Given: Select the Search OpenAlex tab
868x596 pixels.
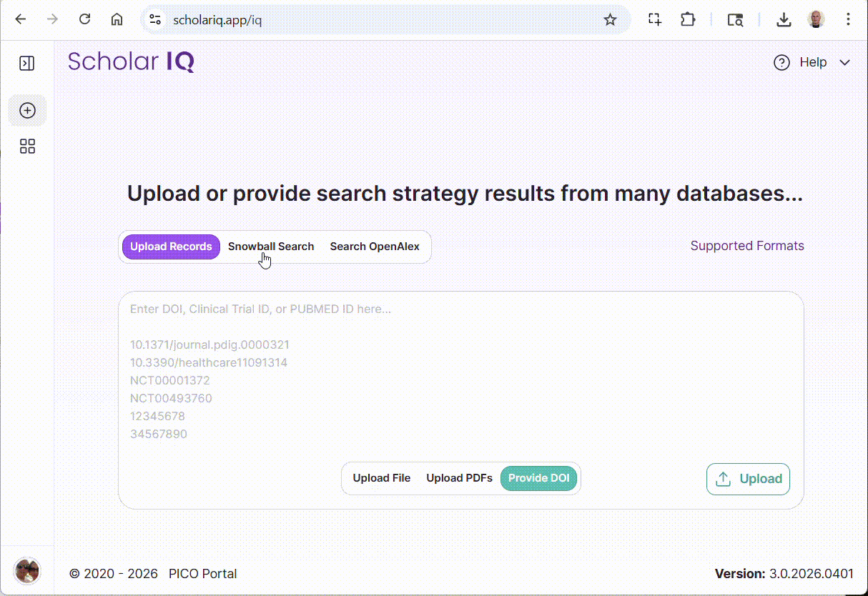Looking at the screenshot, I should (375, 246).
